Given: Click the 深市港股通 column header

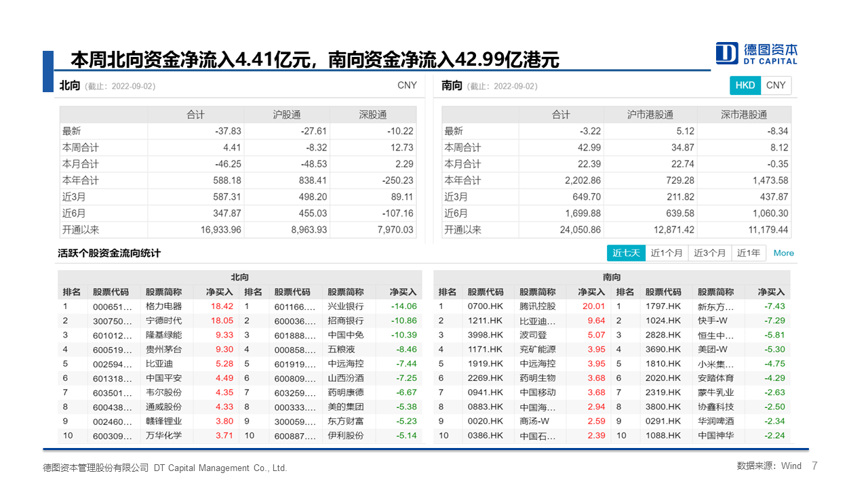Looking at the screenshot, I should point(744,115).
